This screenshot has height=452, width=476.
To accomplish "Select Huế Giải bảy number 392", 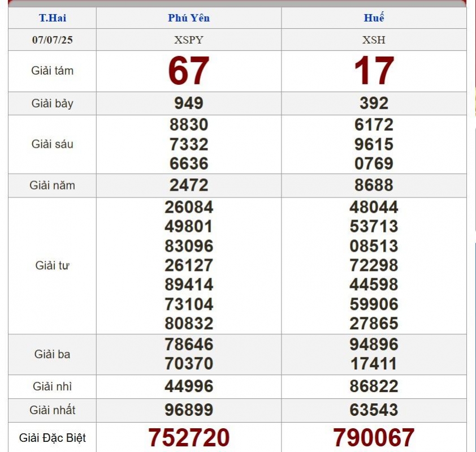I will tap(374, 104).
